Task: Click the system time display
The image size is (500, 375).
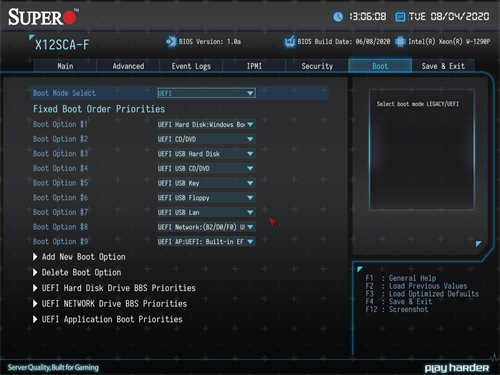Action: pos(368,17)
